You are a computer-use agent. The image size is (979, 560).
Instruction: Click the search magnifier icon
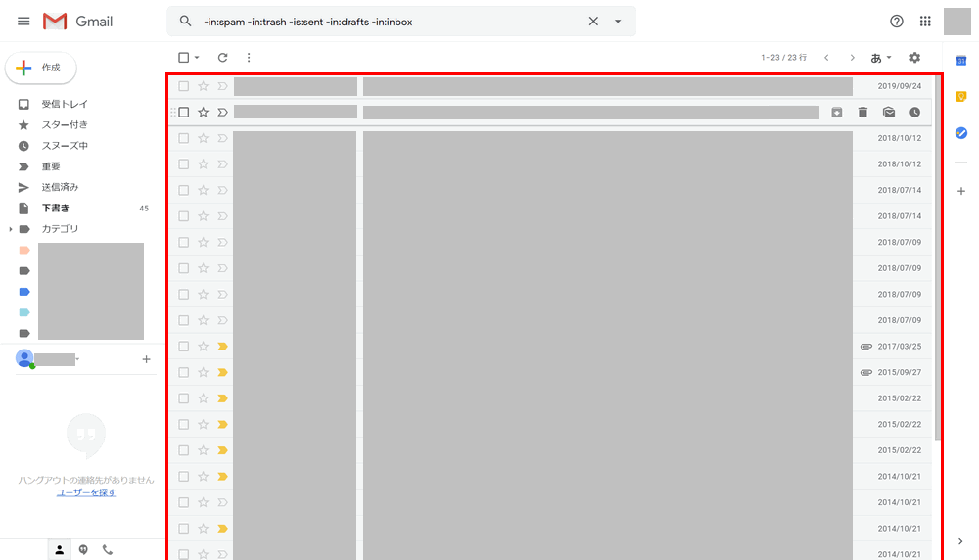click(185, 22)
